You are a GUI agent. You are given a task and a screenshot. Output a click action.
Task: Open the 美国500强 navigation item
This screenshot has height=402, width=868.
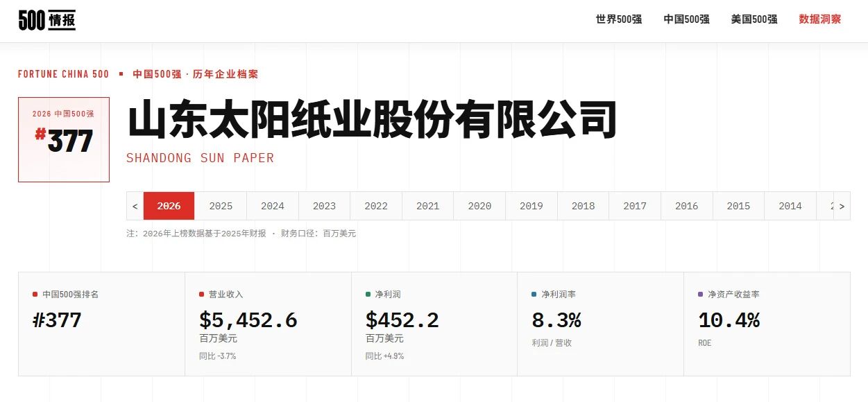[x=754, y=19]
